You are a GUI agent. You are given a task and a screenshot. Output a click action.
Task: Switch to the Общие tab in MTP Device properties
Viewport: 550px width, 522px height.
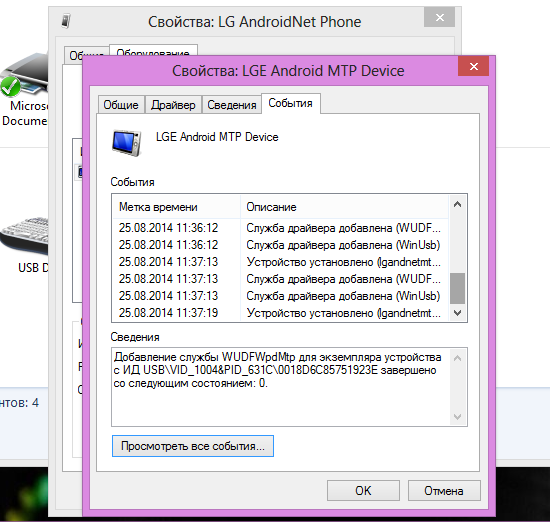coord(121,105)
